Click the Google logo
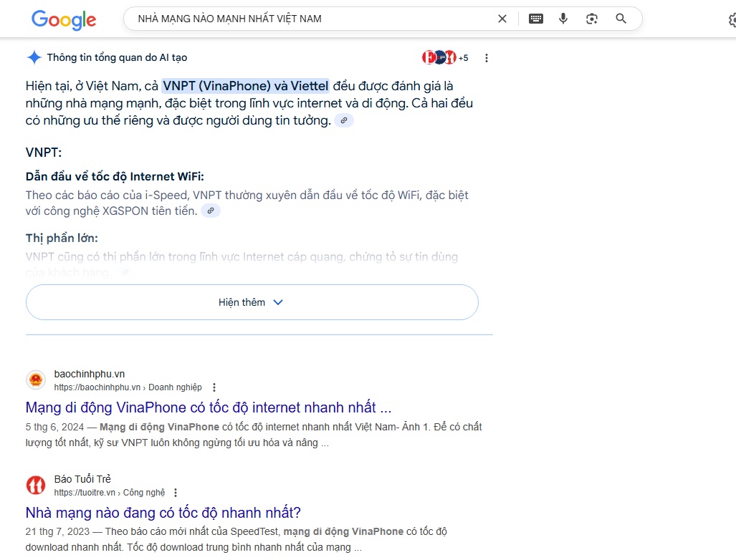736x560 pixels. click(x=63, y=19)
